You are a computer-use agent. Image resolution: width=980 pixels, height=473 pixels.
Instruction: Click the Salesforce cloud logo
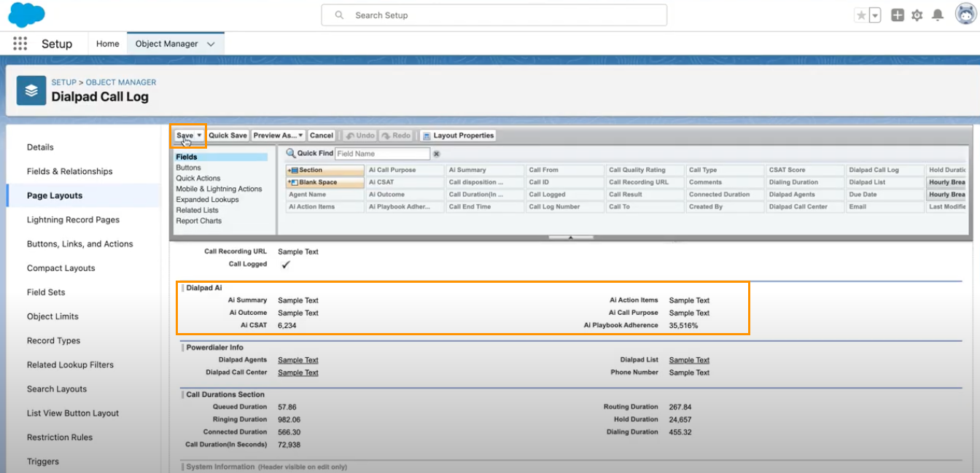point(26,15)
